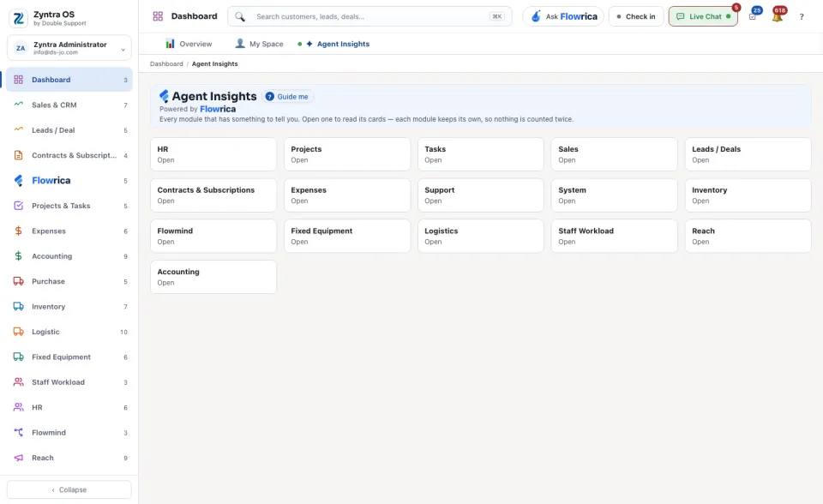Open Accounting in the sidebar menu
This screenshot has width=823, height=504.
point(69,256)
